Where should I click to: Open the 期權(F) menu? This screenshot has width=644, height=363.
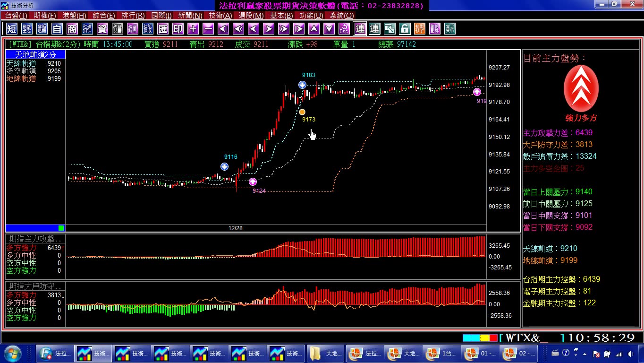45,16
